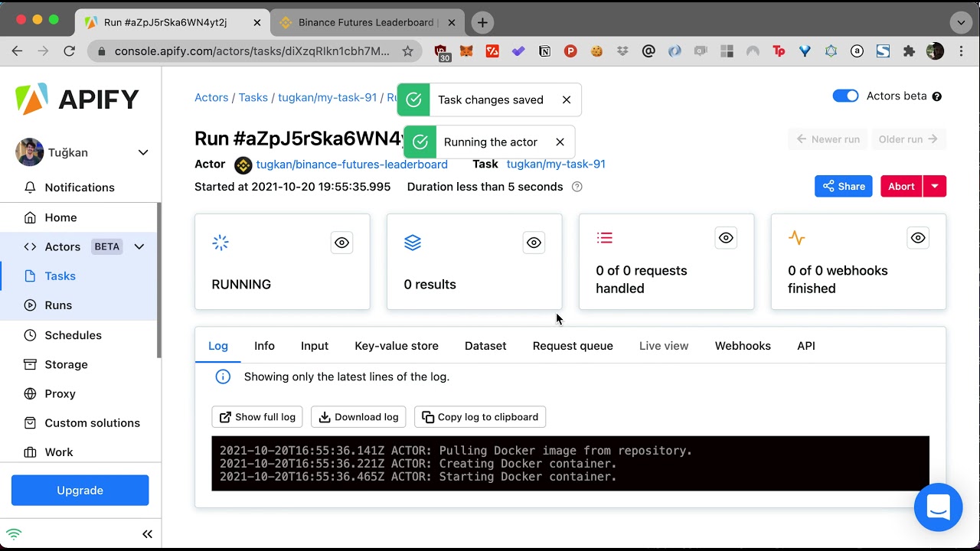
Task: Go back in browser history
Action: pos(17,51)
